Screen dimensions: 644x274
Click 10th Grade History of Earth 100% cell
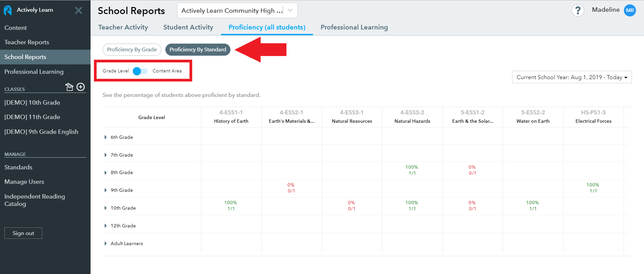[231, 206]
